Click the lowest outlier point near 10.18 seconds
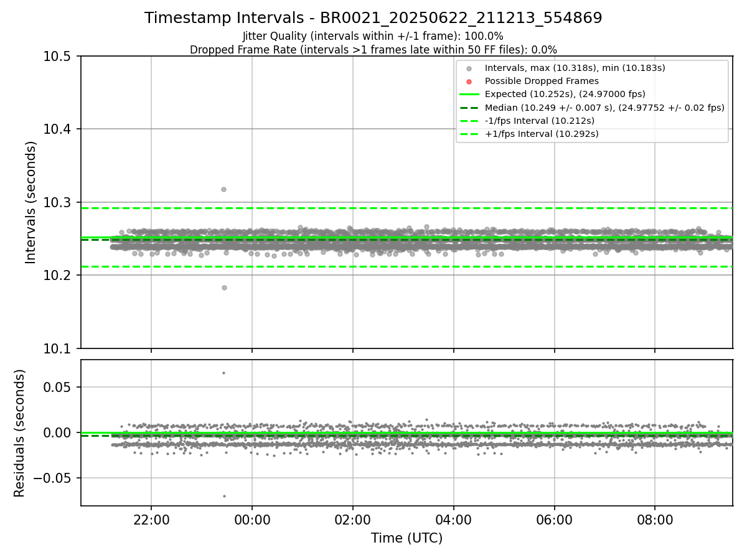Image resolution: width=747 pixels, height=560 pixels. (224, 287)
